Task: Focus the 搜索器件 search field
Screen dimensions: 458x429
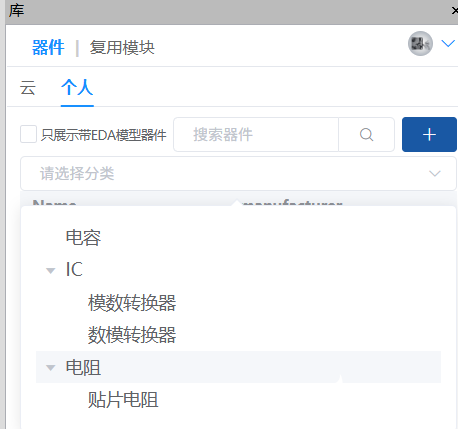Action: [256, 135]
